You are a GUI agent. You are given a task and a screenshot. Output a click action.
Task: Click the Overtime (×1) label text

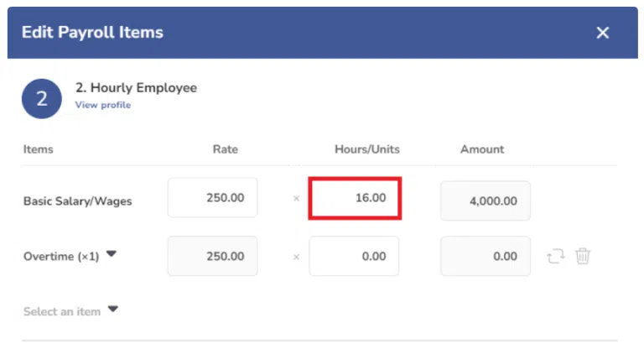(61, 257)
